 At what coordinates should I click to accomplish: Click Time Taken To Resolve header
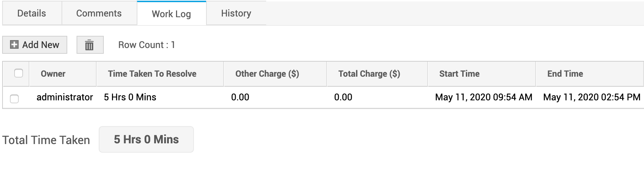(152, 74)
